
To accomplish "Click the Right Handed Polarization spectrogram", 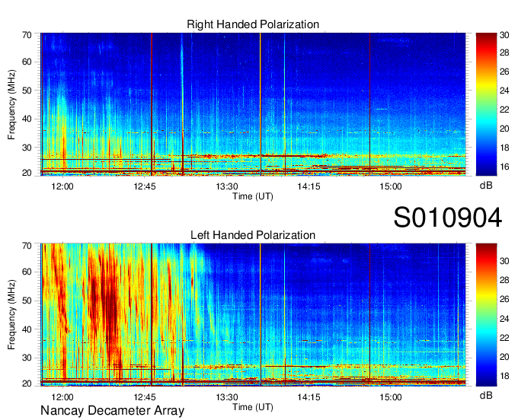I will point(253,104).
